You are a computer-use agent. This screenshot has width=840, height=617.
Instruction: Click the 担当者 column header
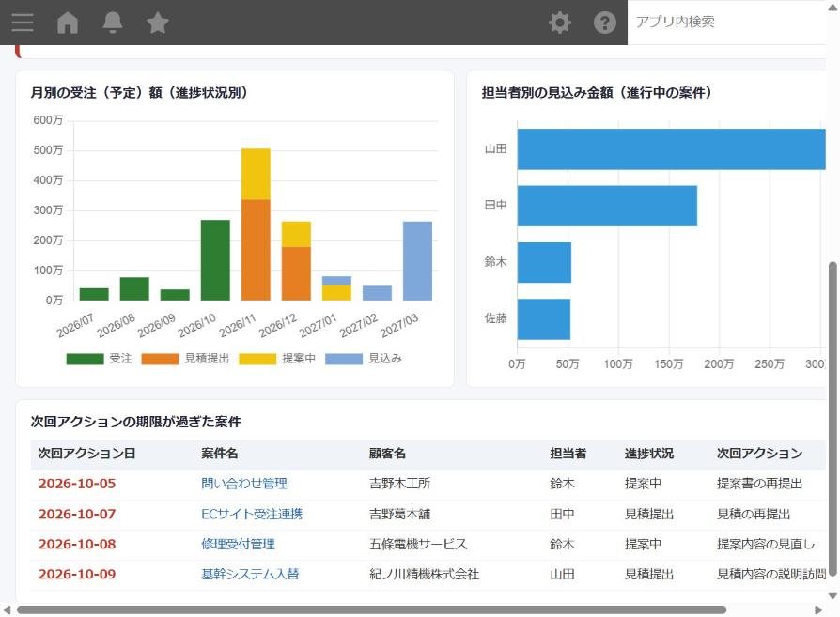[568, 454]
